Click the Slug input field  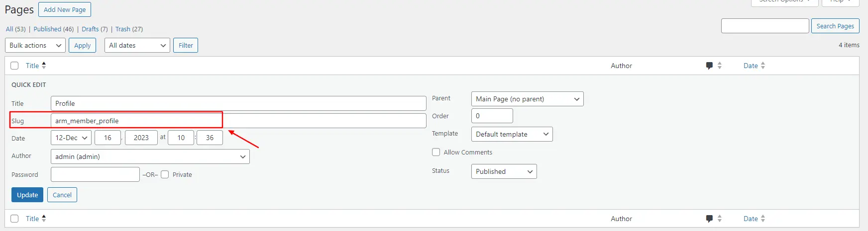pos(238,121)
